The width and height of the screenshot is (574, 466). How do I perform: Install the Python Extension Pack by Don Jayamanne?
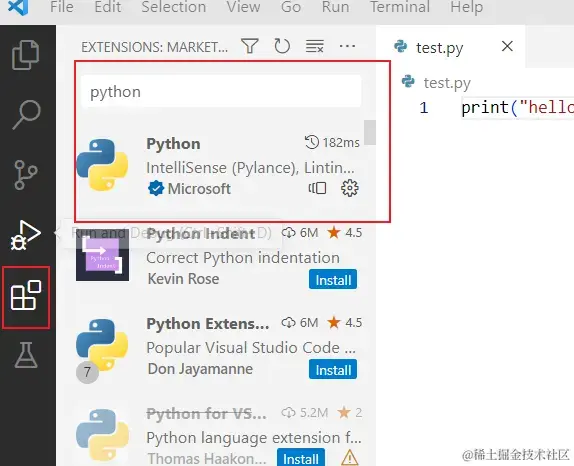(x=333, y=370)
